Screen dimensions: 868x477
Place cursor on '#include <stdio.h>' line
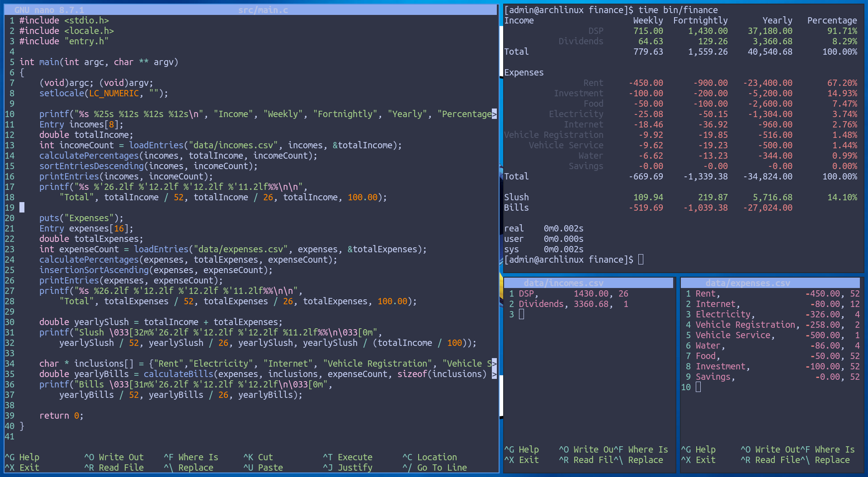64,20
